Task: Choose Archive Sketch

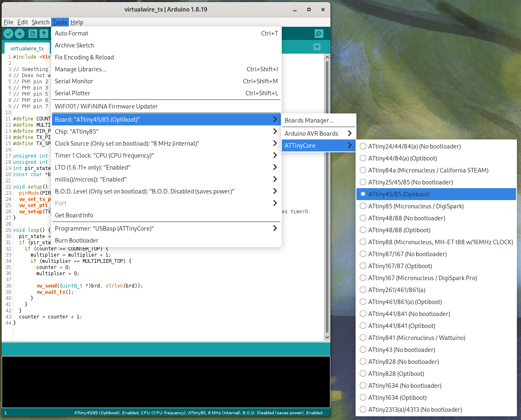Action: tap(166, 45)
